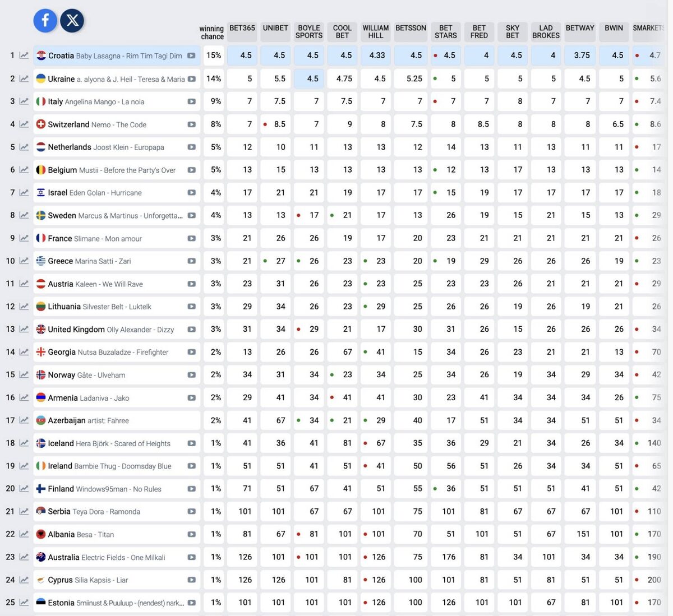Show the odds history graph for Sweden

tap(24, 215)
